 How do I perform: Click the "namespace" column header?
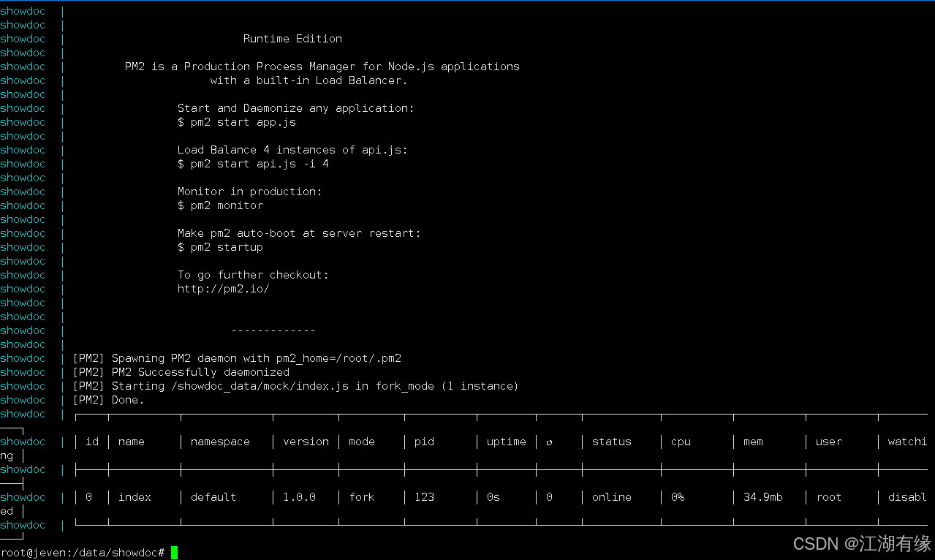(220, 442)
